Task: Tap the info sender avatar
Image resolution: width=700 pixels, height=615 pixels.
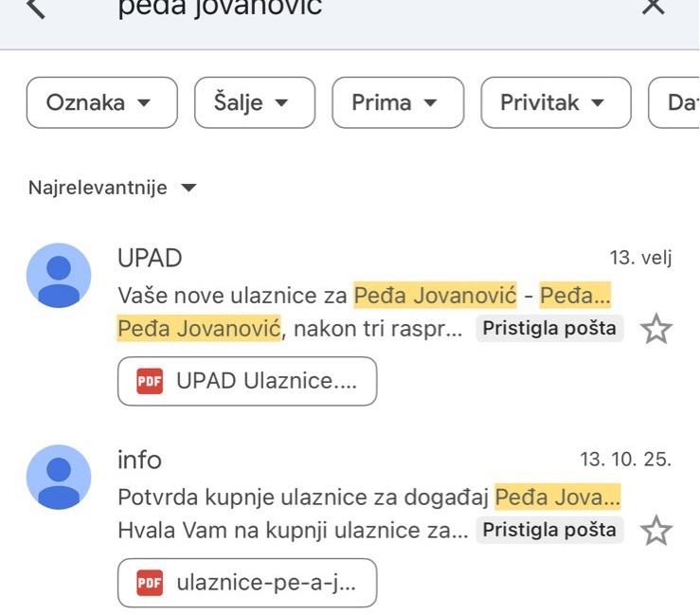Action: 59,478
